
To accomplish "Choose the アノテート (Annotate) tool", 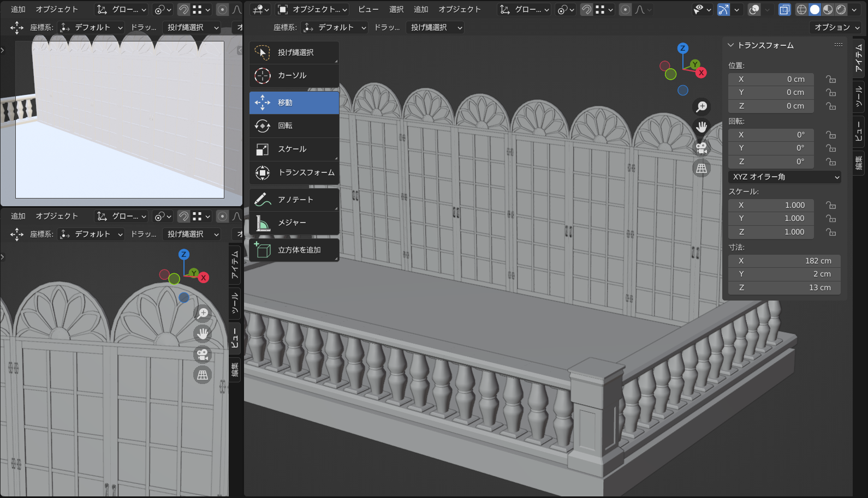I will coord(294,200).
